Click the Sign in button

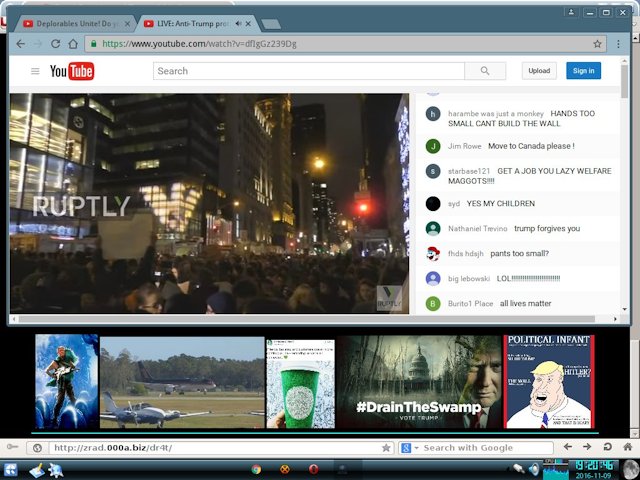point(583,71)
